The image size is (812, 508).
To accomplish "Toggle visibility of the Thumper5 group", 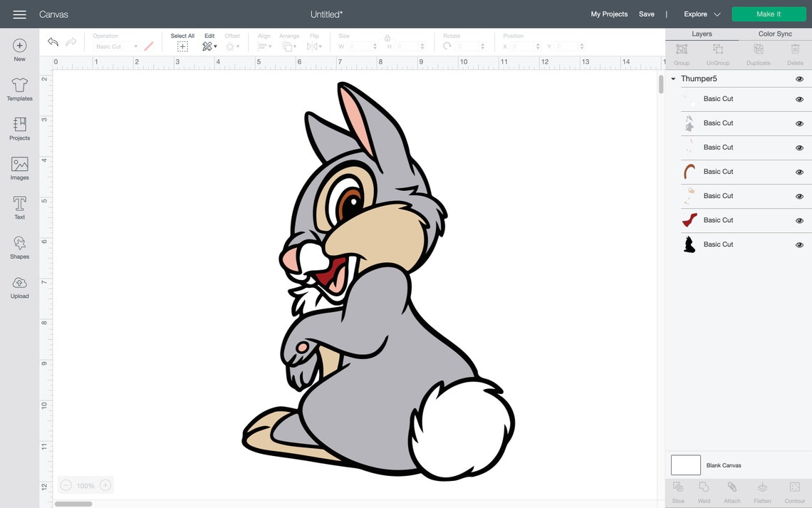I will [798, 78].
